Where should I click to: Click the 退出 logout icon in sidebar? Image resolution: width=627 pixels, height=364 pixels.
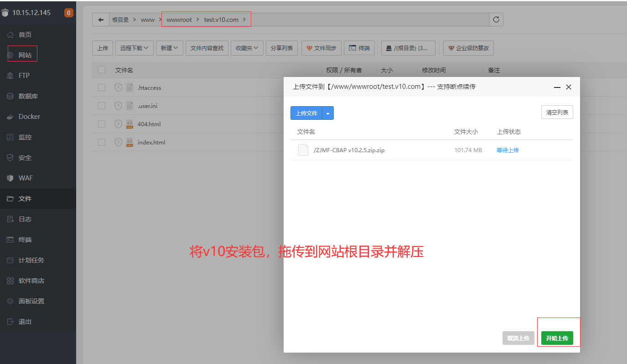point(10,322)
